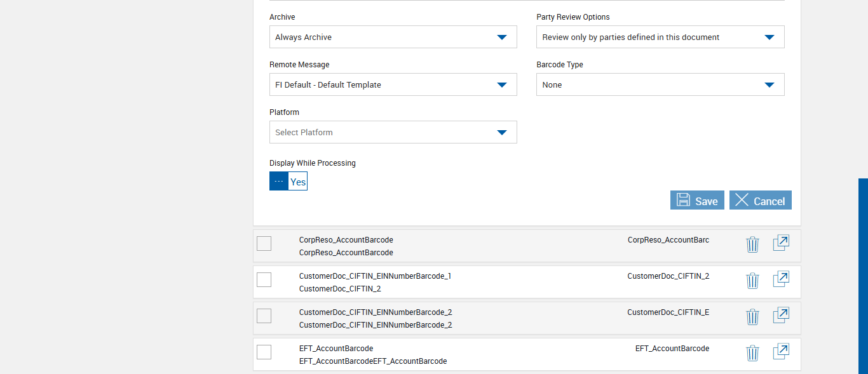Image resolution: width=868 pixels, height=374 pixels.
Task: Select checkbox for CustomerDoc_CIFTIN_EINNumberBarcode_1 row
Action: point(264,279)
